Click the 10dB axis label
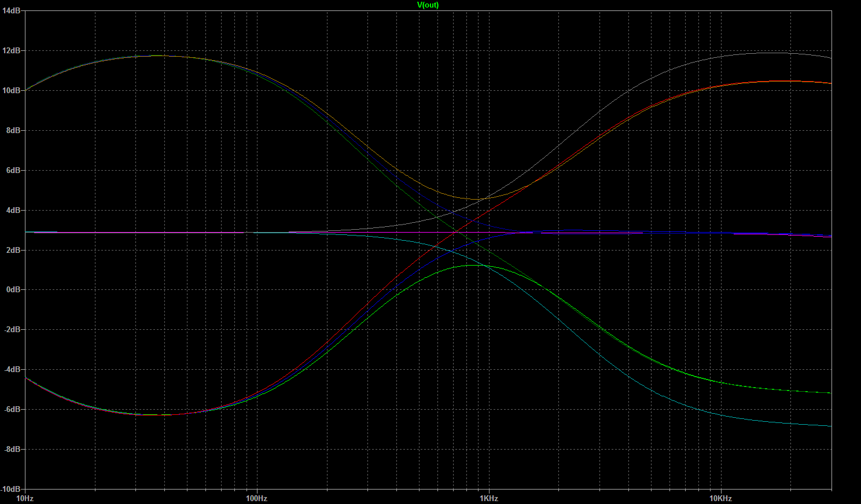The height and width of the screenshot is (504, 861). (12, 91)
